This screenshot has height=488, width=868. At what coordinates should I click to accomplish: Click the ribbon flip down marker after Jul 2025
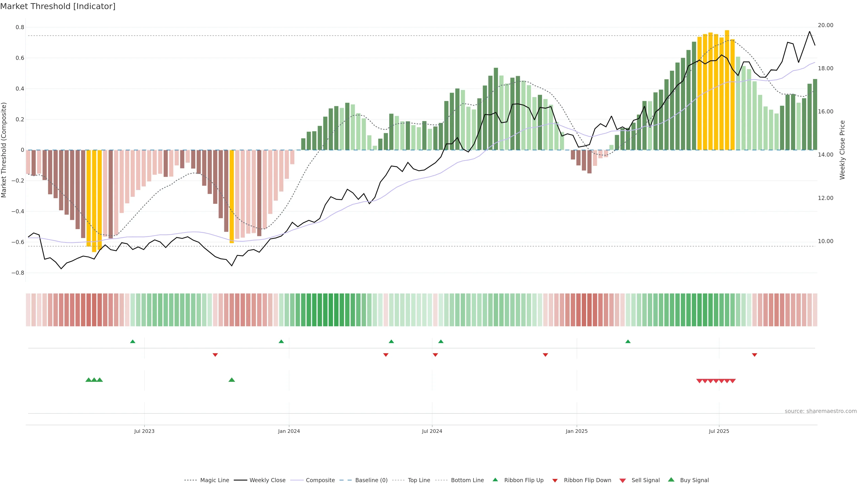pos(755,355)
